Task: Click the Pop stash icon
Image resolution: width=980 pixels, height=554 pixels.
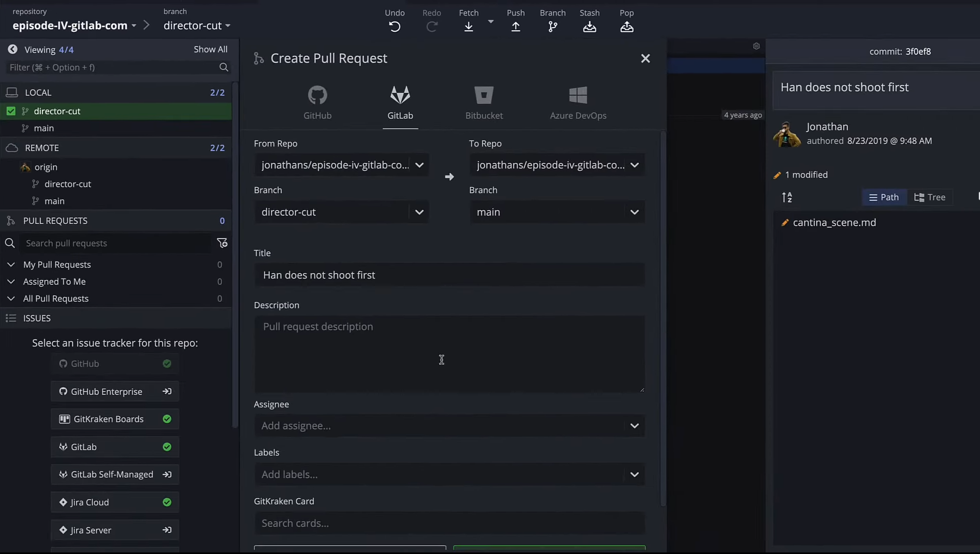Action: [x=626, y=27]
